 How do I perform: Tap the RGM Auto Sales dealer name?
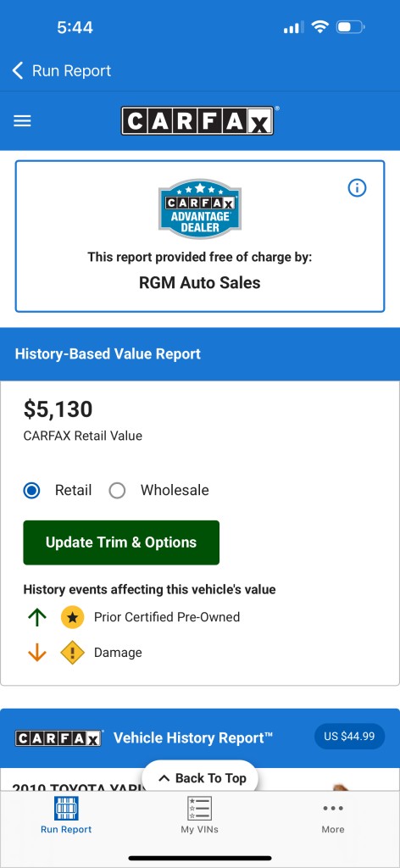pyautogui.click(x=200, y=283)
